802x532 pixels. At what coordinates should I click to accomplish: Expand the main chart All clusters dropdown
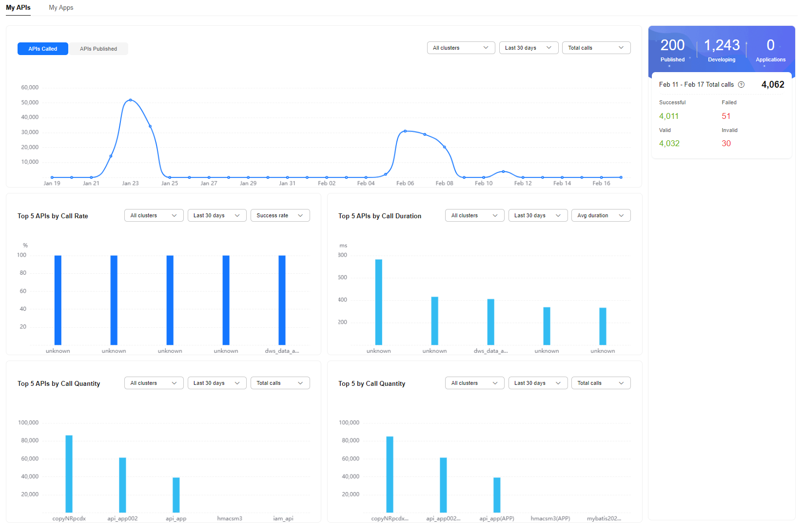coord(461,48)
